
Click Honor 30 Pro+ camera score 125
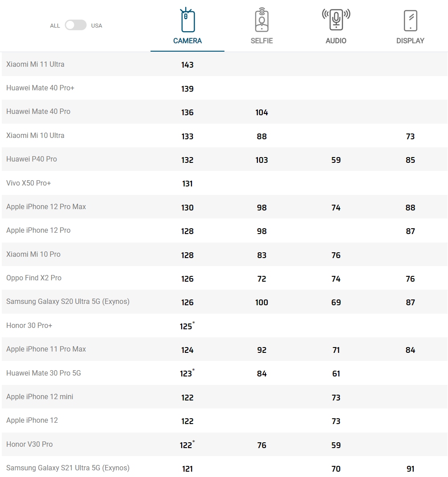pos(186,326)
